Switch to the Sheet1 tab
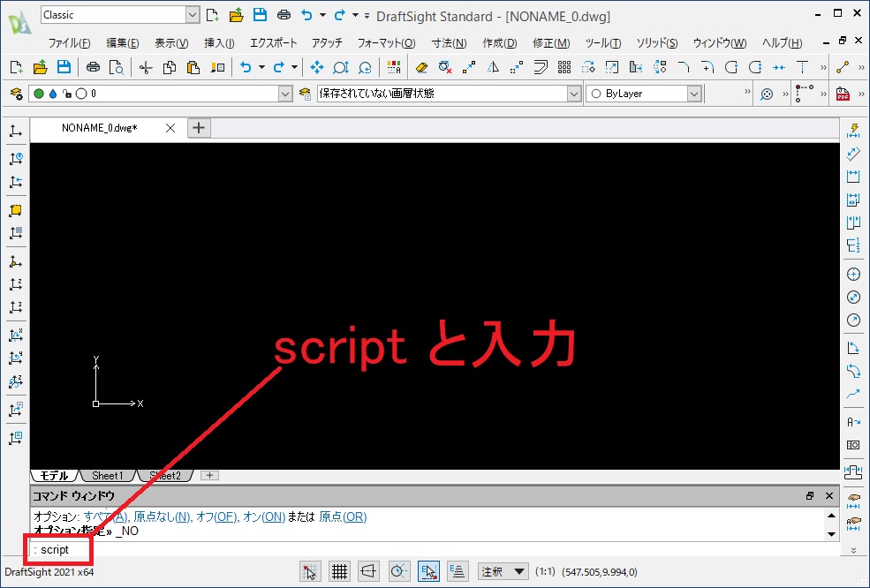 (x=107, y=475)
